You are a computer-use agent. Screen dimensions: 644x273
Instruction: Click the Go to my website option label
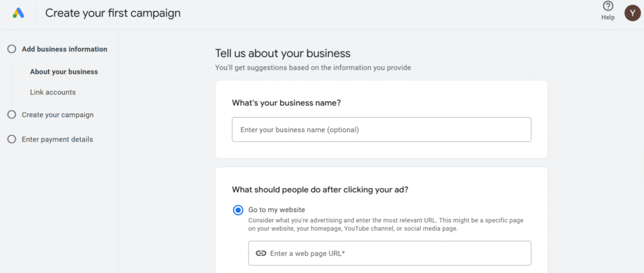[x=277, y=209]
